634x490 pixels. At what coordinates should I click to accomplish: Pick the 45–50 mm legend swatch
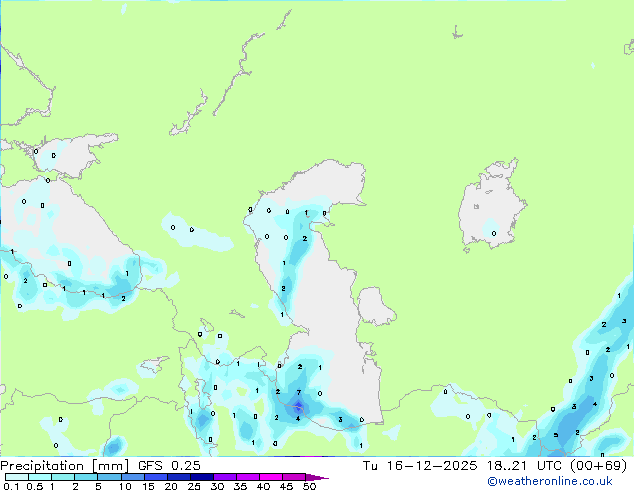coord(294,477)
